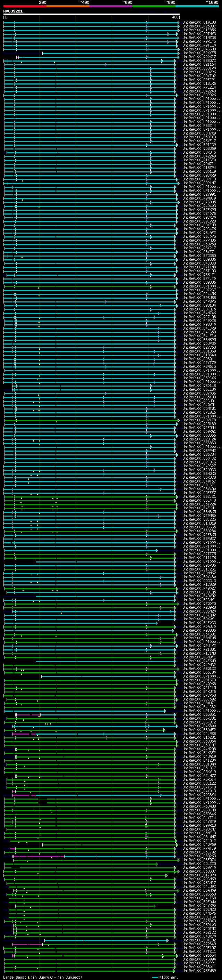The width and height of the screenshot is (222, 980).
Task: Open hit UniRef100_P25387
Action: coord(199,26)
